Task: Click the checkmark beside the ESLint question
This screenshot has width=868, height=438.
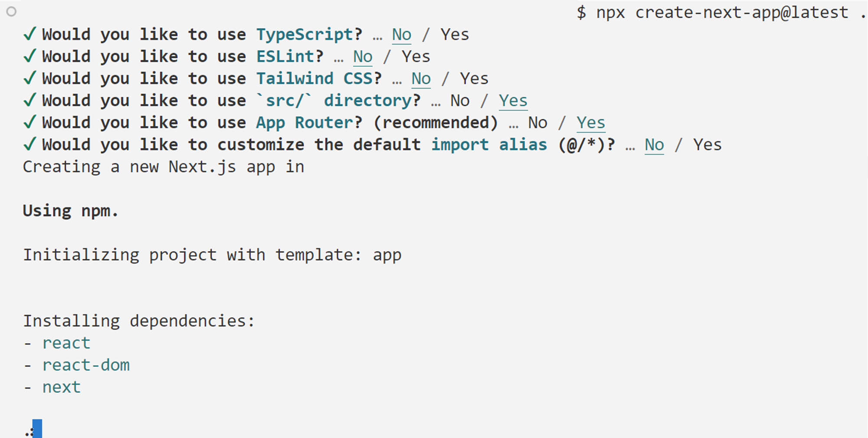Action: tap(29, 56)
